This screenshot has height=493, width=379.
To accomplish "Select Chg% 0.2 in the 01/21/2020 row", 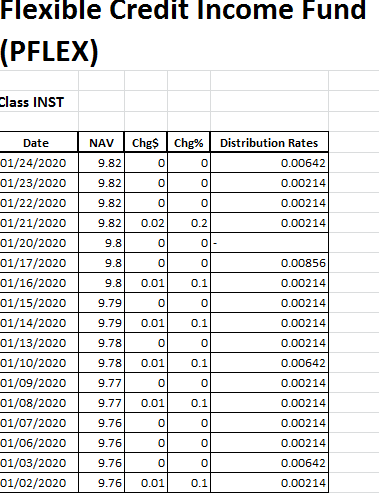I will [189, 223].
